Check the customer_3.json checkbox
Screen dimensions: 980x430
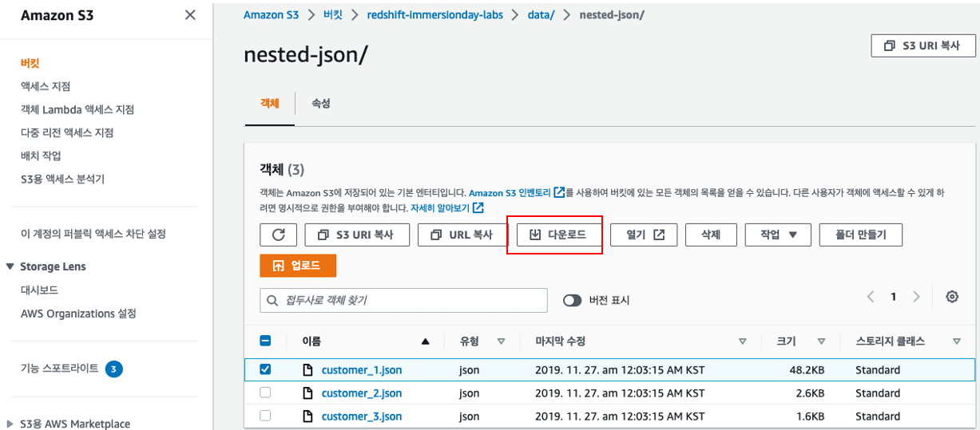(266, 416)
